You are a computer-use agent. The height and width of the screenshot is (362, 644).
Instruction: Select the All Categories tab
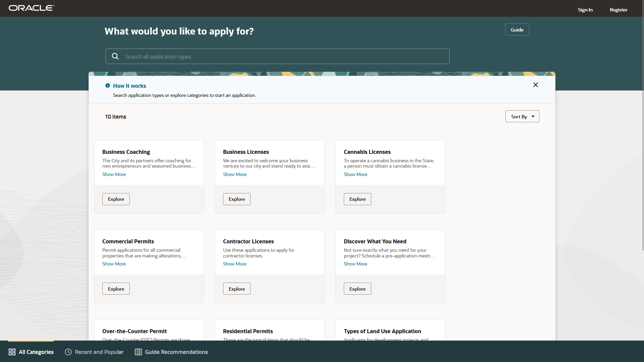[31, 351]
